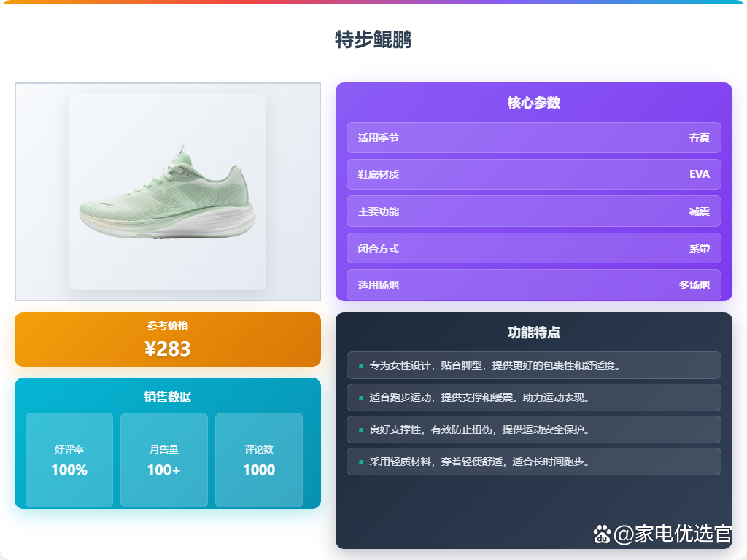Image resolution: width=747 pixels, height=560 pixels.
Task: Click the 适合跑步运动 feature item
Action: [x=533, y=397]
